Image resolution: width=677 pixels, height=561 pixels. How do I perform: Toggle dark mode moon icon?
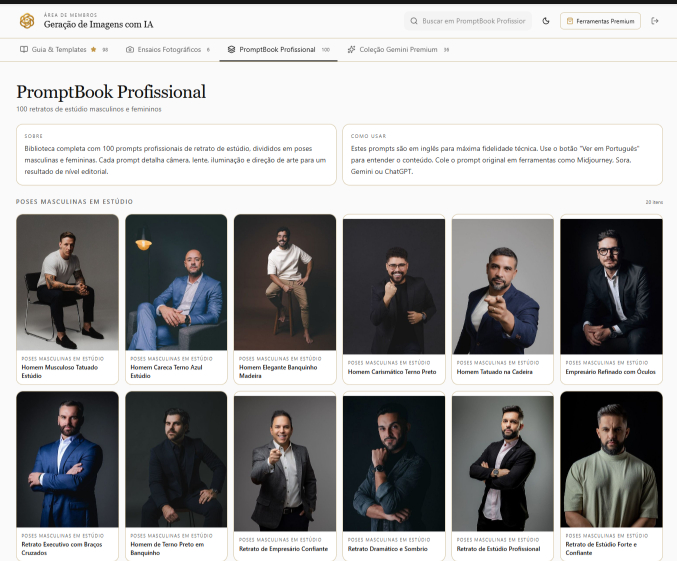click(546, 21)
